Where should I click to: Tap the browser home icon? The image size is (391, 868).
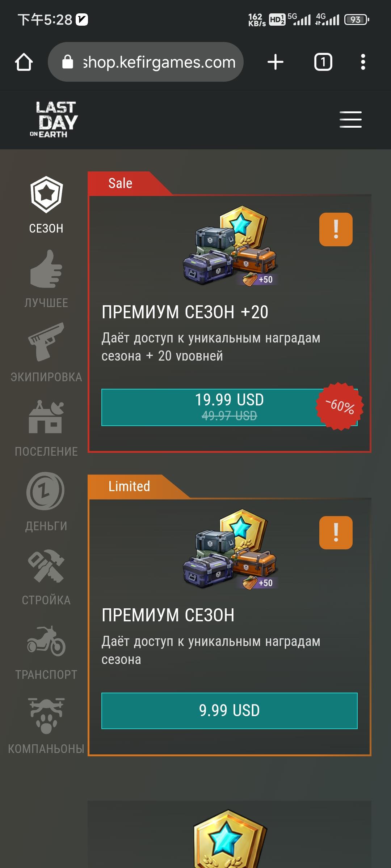coord(24,62)
